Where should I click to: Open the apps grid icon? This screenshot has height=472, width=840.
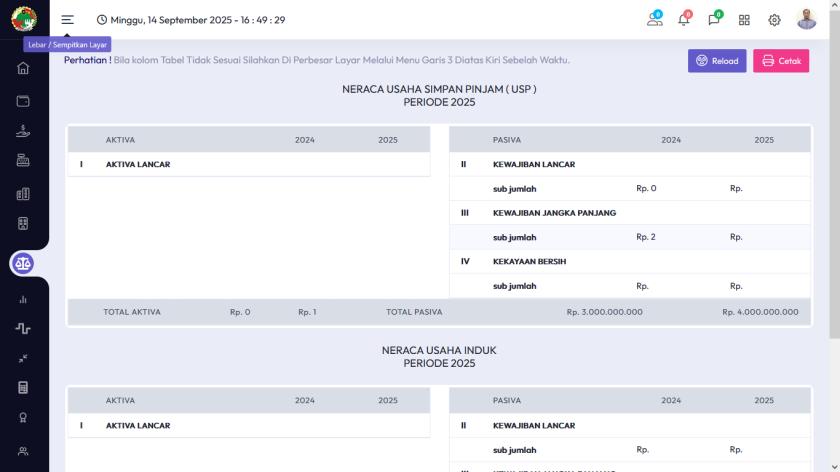[744, 20]
